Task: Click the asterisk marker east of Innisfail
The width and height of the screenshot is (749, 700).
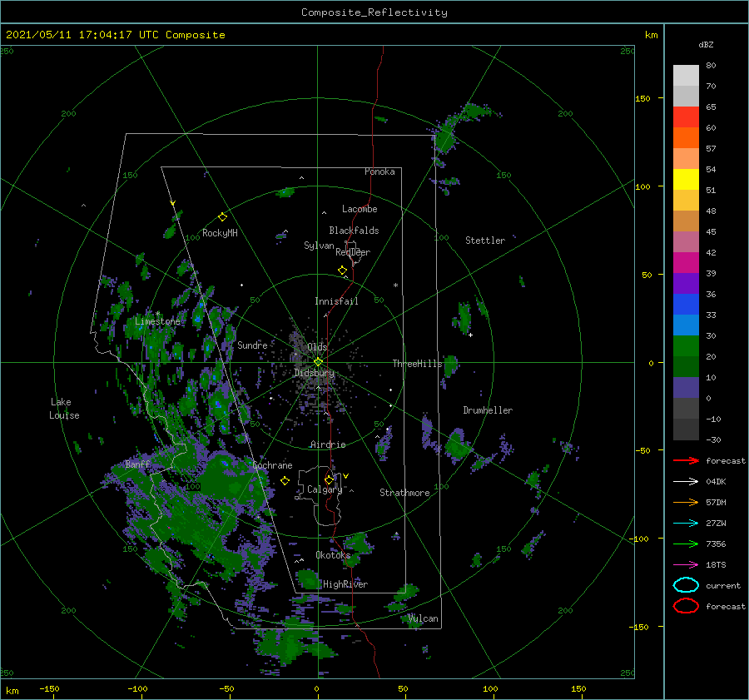Action: tap(395, 285)
